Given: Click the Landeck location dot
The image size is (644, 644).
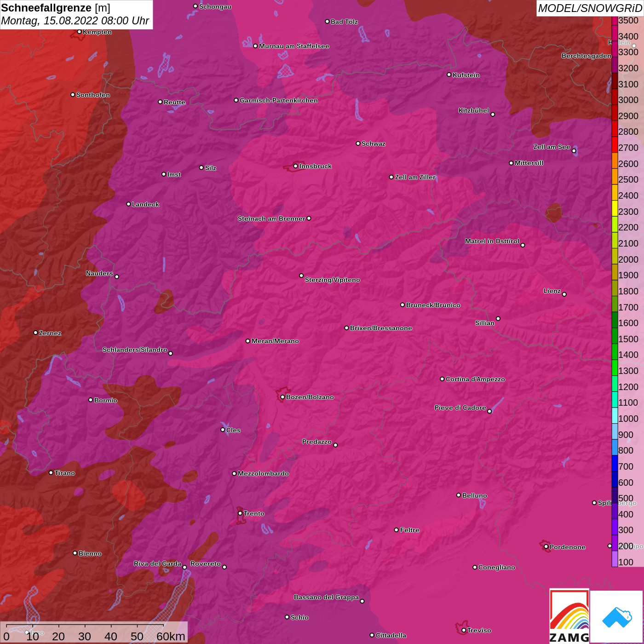Looking at the screenshot, I should (x=128, y=204).
